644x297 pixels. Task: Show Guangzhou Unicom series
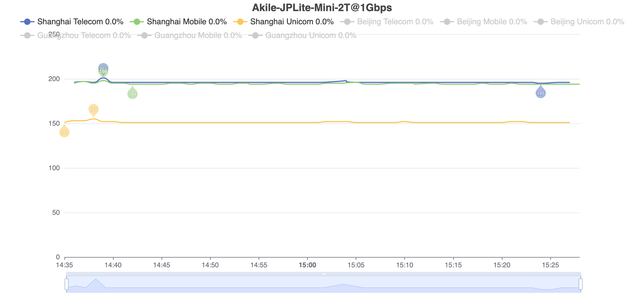tap(302, 35)
